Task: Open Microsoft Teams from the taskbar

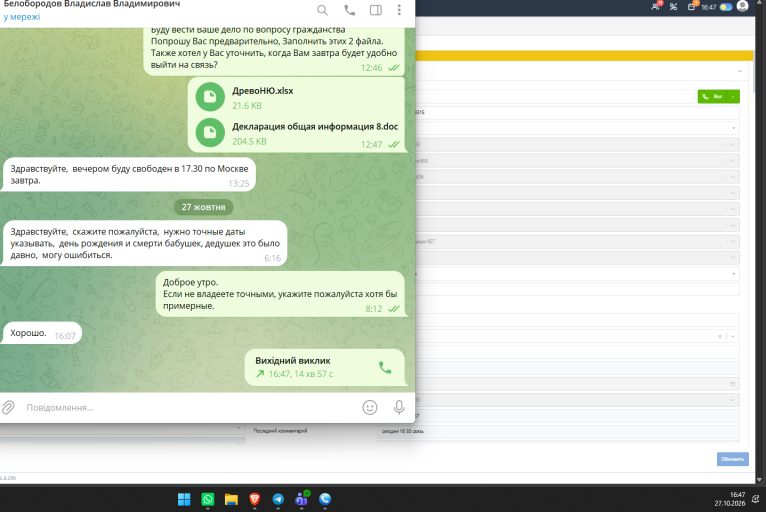Action: point(302,499)
